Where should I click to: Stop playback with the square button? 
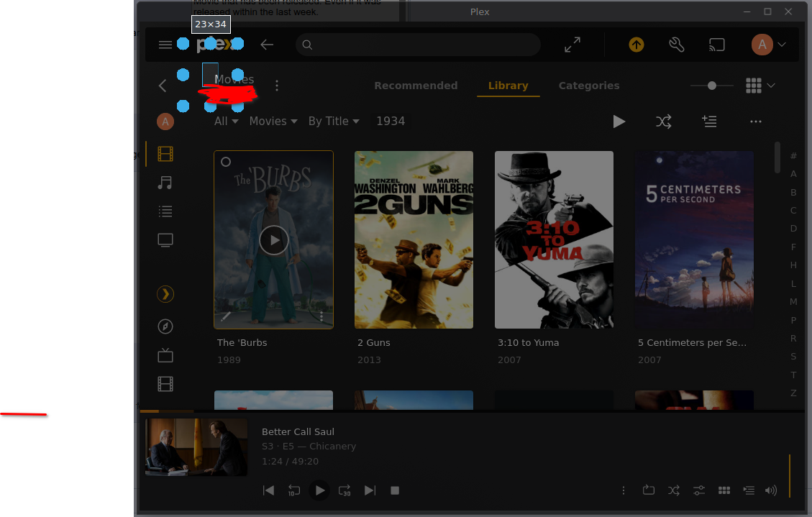click(395, 490)
